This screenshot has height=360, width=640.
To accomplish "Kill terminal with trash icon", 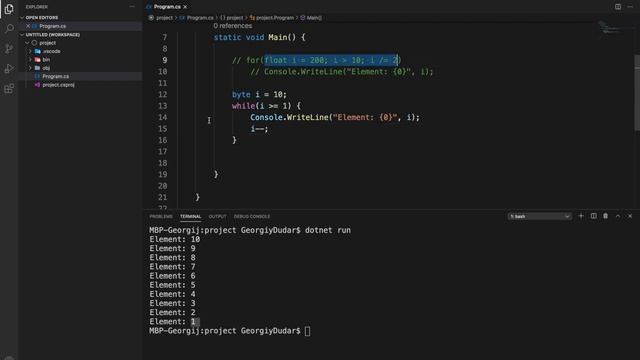I will click(606, 216).
